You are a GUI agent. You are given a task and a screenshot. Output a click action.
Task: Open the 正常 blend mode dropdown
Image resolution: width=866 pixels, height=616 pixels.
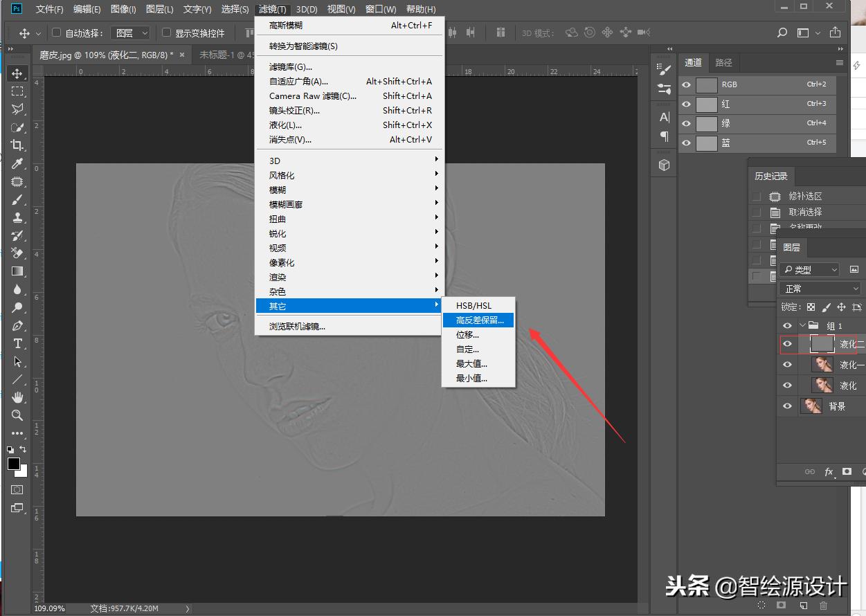(820, 289)
